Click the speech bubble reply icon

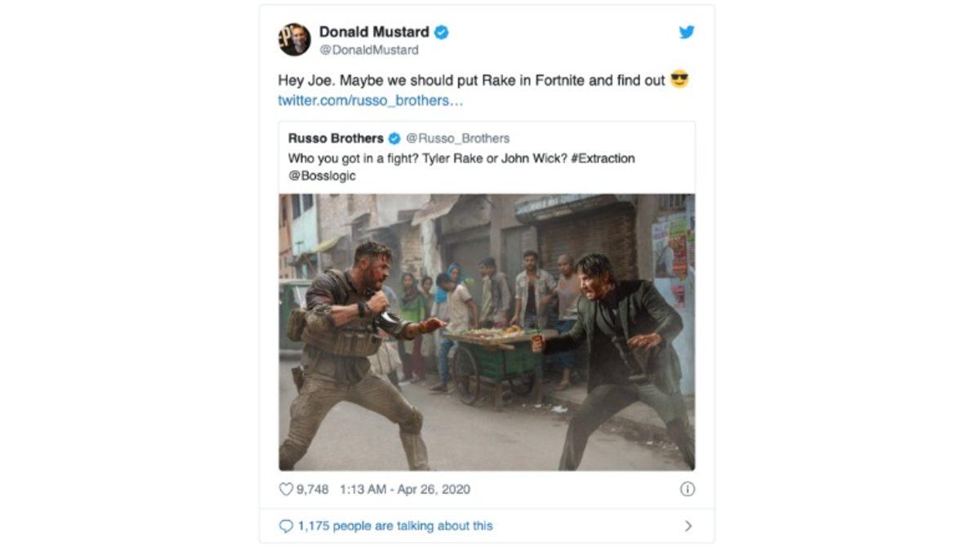[285, 526]
